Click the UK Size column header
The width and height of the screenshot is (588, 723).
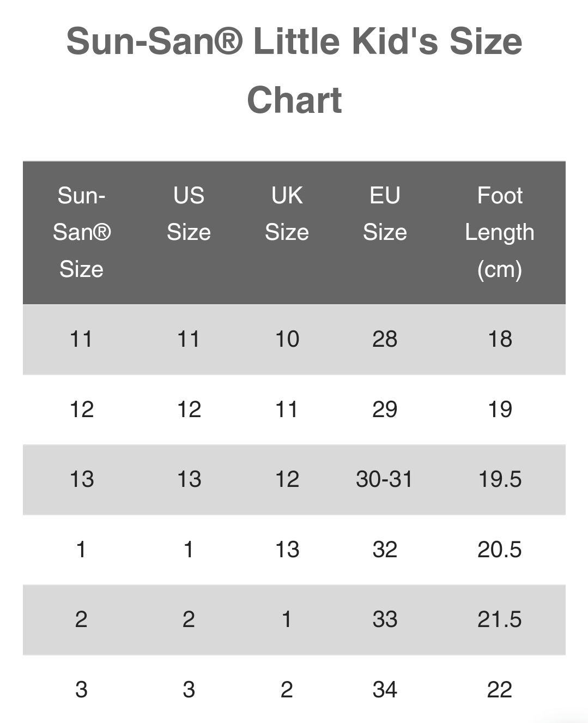pos(287,214)
